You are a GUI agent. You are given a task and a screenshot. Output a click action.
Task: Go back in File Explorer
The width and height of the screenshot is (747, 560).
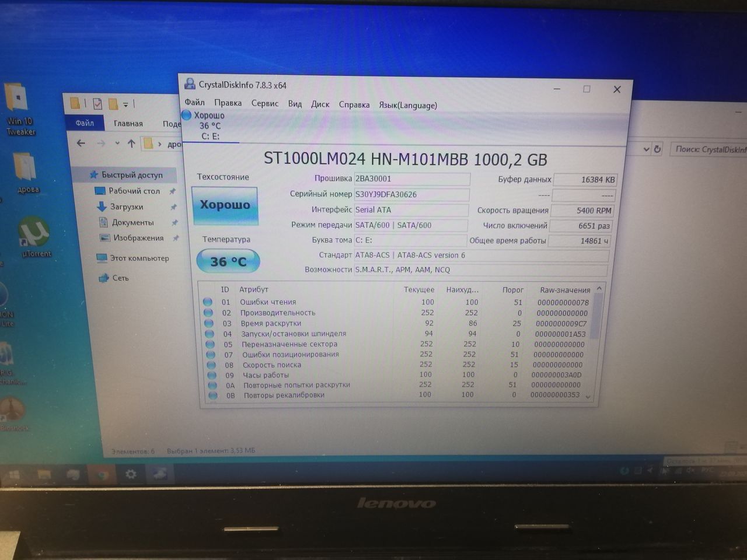point(81,143)
